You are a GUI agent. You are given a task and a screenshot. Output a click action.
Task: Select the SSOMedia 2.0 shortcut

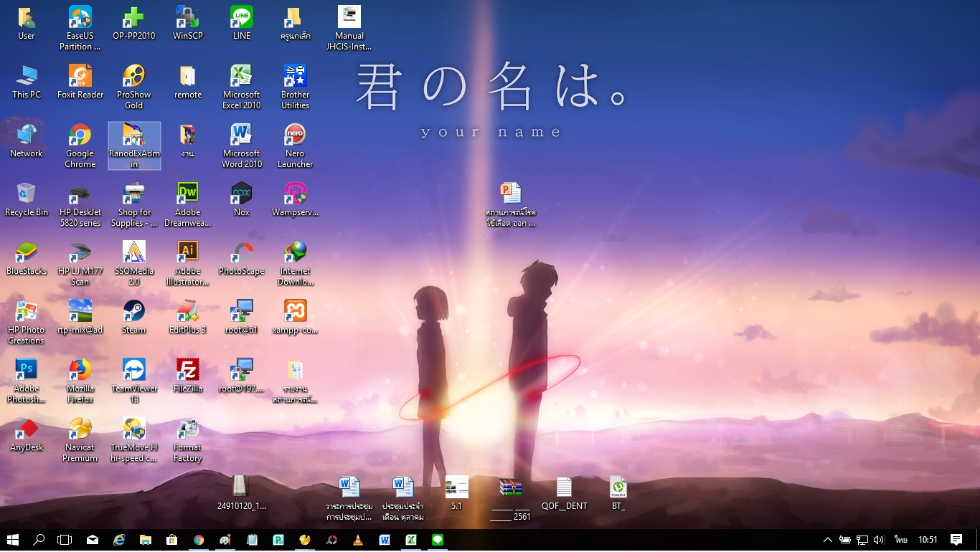(x=134, y=263)
